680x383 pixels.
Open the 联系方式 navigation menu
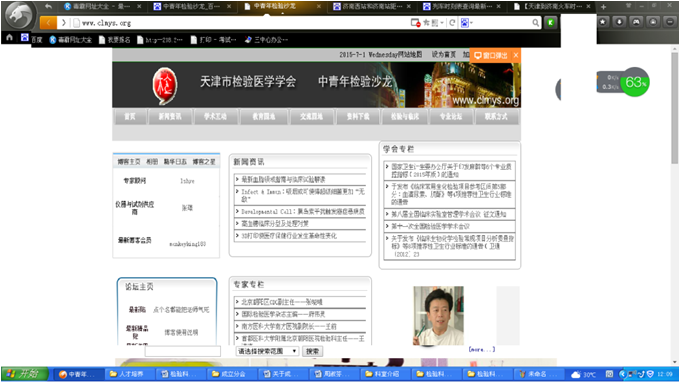coord(496,117)
